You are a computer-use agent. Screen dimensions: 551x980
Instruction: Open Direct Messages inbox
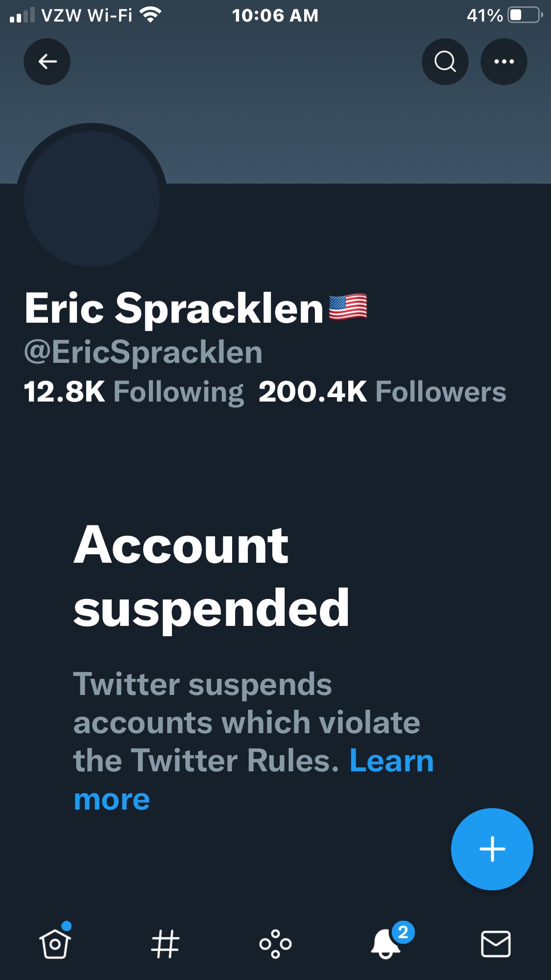point(496,944)
